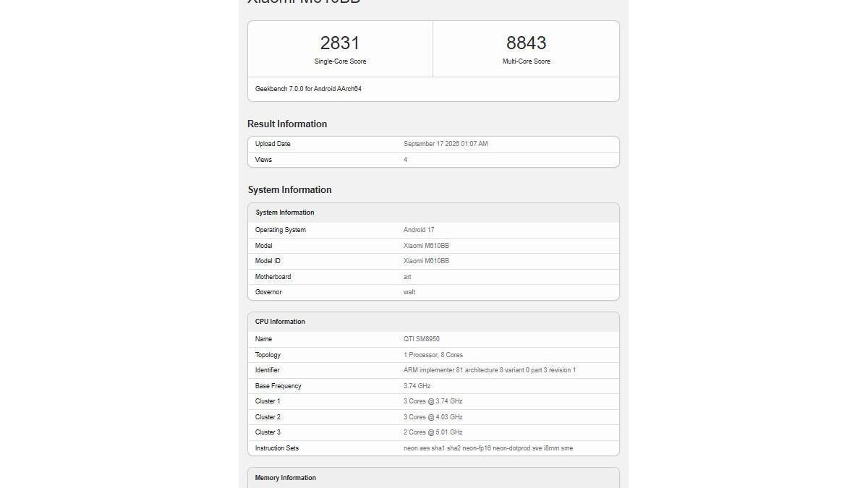Select the 3 Cores @ 3.74 GHz value

(x=433, y=401)
